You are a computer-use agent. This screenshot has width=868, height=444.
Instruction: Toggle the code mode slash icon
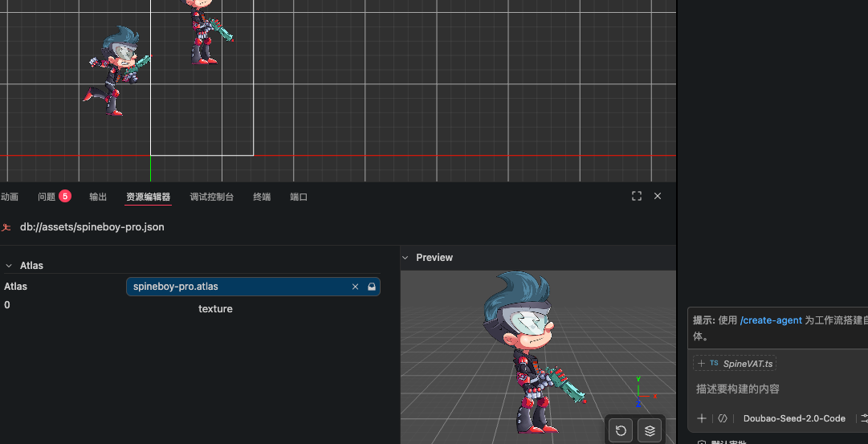coord(723,418)
